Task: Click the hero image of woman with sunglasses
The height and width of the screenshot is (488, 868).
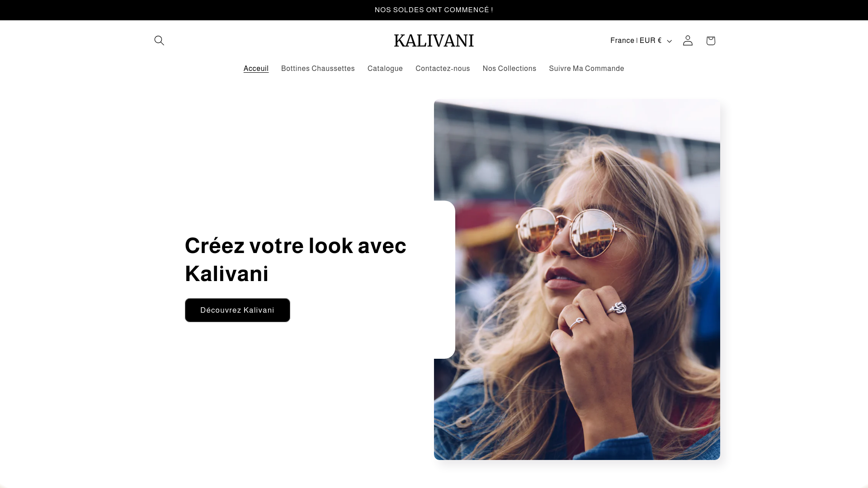Action: tap(577, 279)
